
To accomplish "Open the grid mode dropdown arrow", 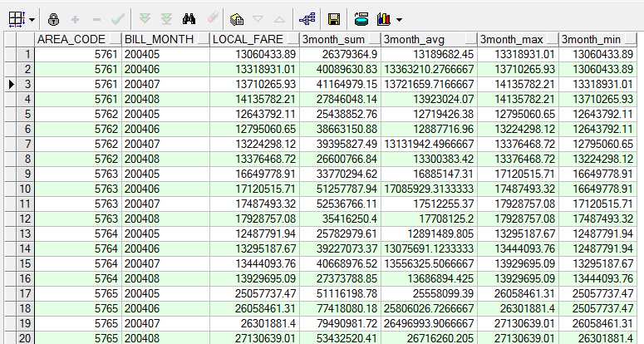I will pyautogui.click(x=32, y=20).
